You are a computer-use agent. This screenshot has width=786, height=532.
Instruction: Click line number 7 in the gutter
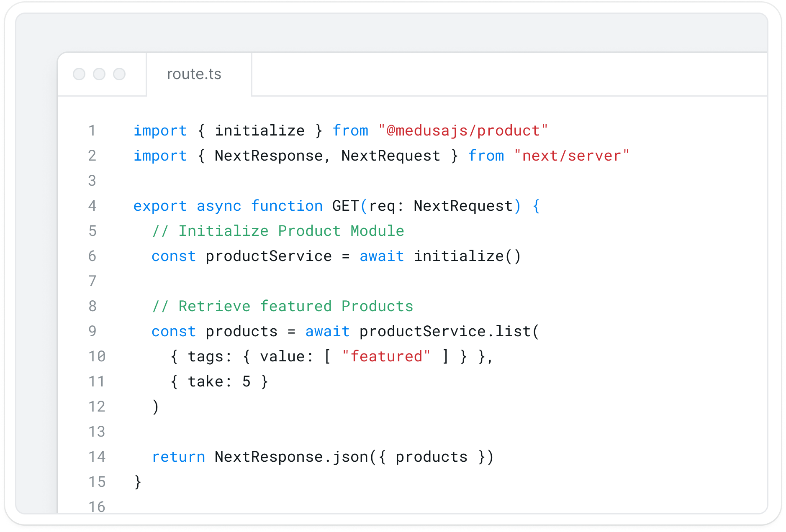click(92, 281)
